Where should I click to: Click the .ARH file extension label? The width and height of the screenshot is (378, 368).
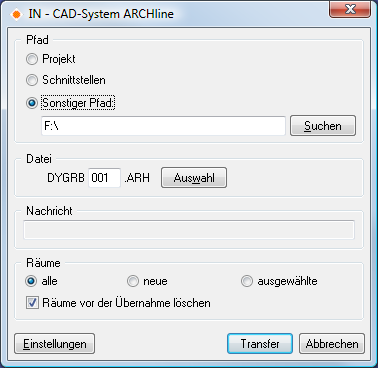[x=137, y=178]
